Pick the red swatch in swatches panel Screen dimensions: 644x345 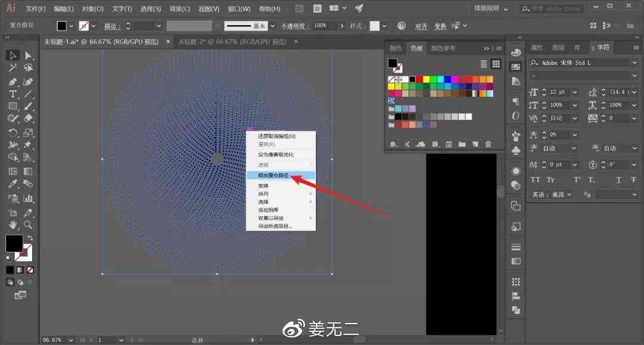point(419,79)
